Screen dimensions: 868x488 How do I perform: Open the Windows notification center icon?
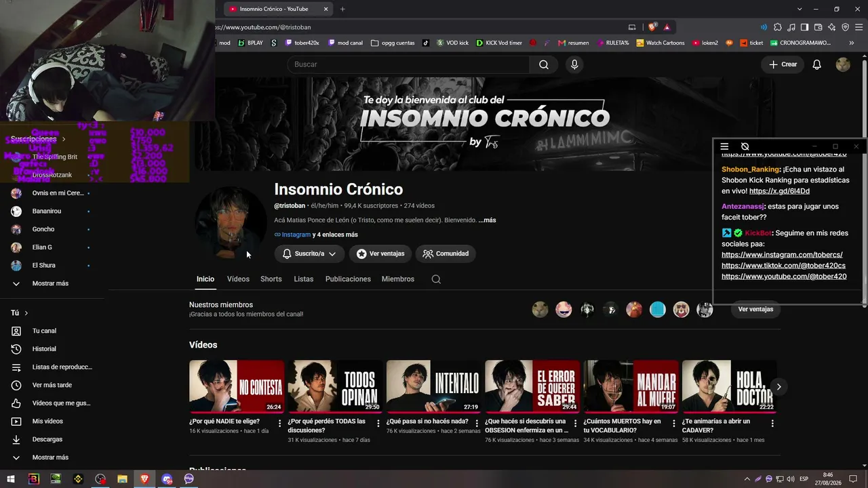853,479
